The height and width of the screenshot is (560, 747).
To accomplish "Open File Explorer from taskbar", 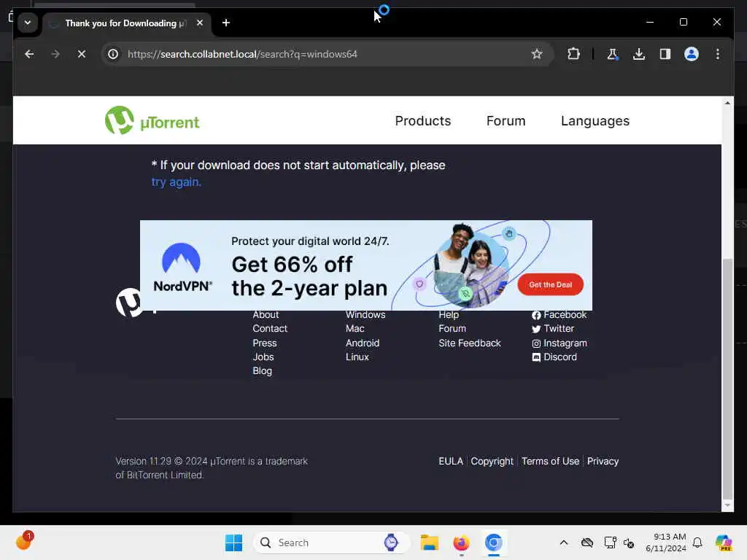I will tap(429, 542).
